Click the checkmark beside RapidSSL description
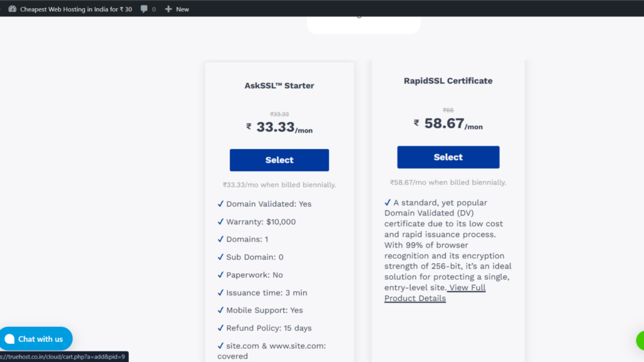The height and width of the screenshot is (362, 644). (387, 202)
